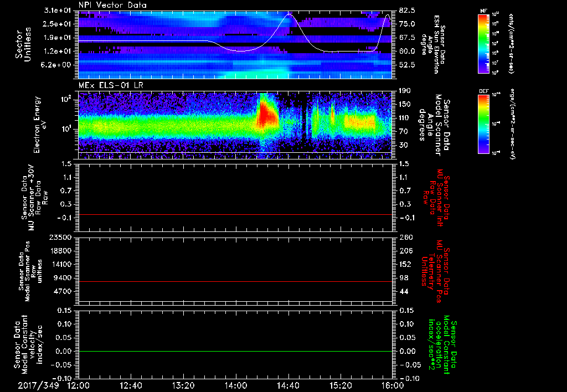Click the red line in the MU Scanner +30V panel

coord(235,214)
